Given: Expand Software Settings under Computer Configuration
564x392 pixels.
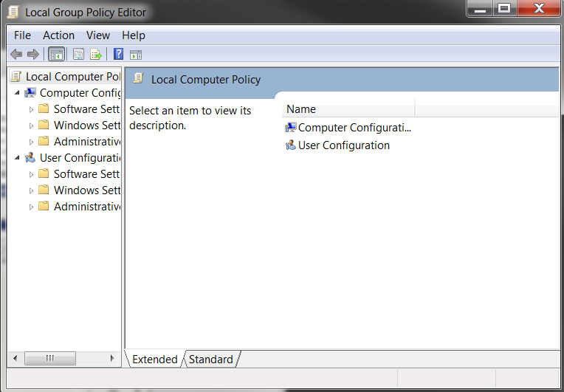Looking at the screenshot, I should click(x=31, y=109).
